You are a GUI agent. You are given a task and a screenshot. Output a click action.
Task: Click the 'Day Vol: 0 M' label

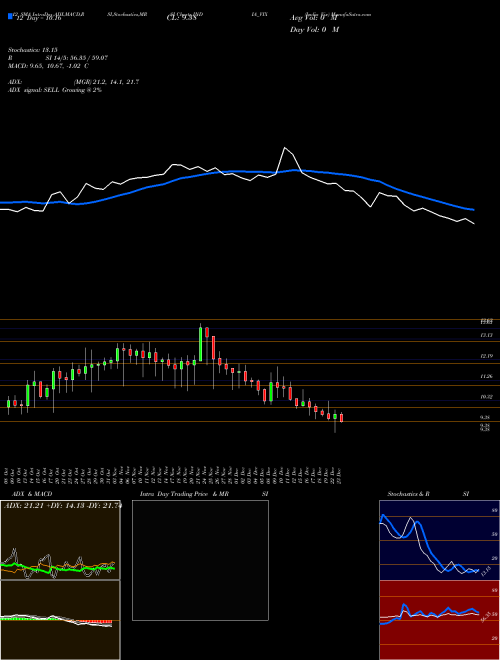314,30
